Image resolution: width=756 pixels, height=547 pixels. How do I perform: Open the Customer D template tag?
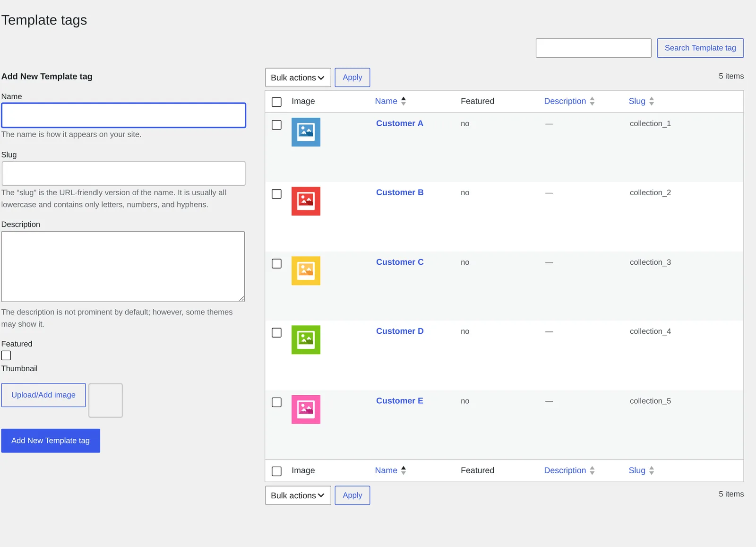(x=400, y=331)
